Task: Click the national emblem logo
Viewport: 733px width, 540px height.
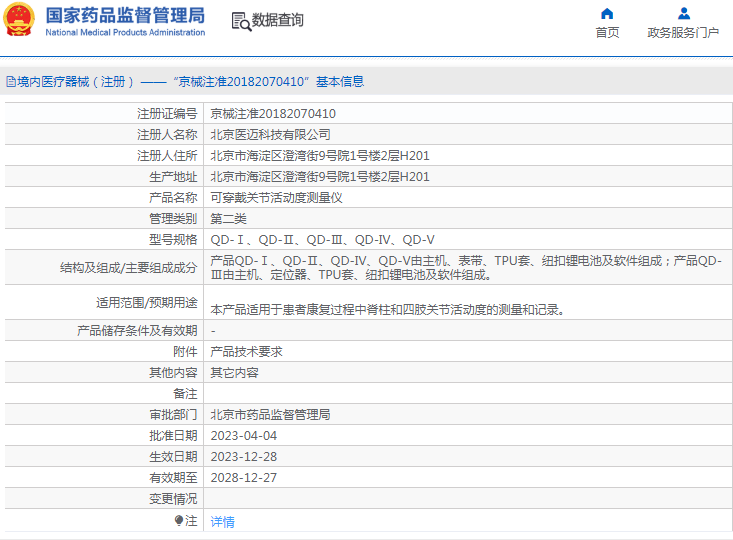Action: click(19, 20)
